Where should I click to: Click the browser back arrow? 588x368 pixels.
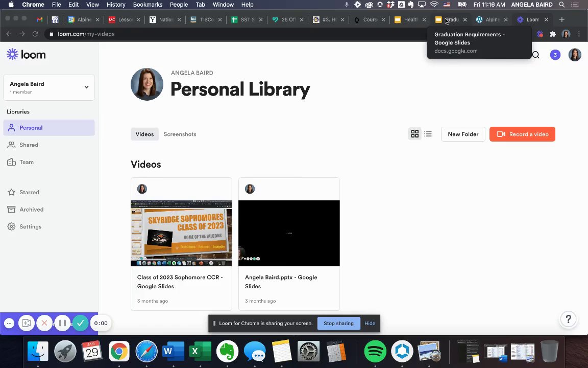click(9, 34)
